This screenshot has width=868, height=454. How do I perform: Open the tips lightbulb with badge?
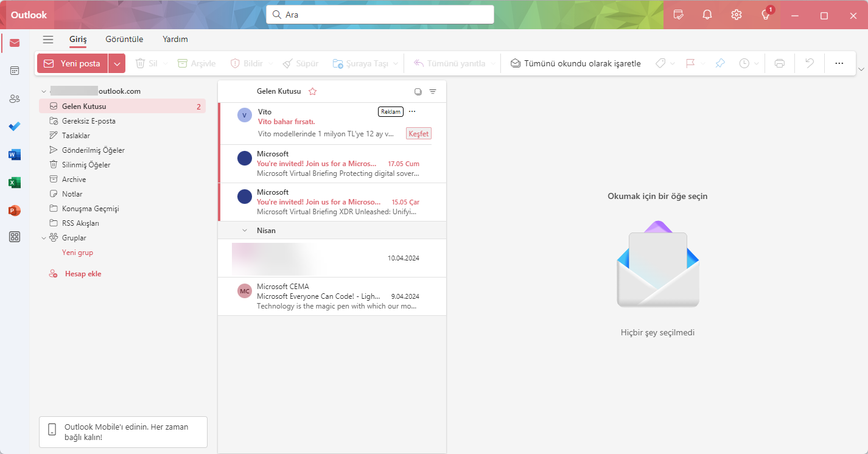click(766, 15)
